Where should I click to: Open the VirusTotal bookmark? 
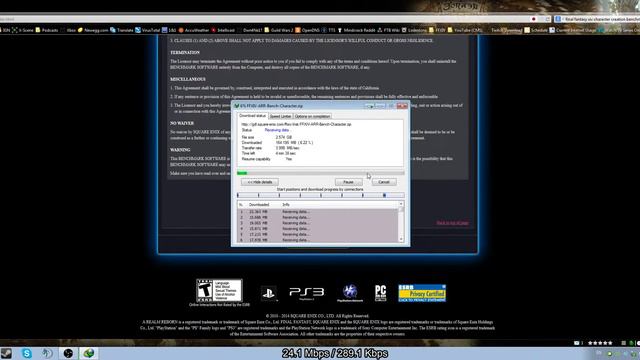(x=147, y=30)
